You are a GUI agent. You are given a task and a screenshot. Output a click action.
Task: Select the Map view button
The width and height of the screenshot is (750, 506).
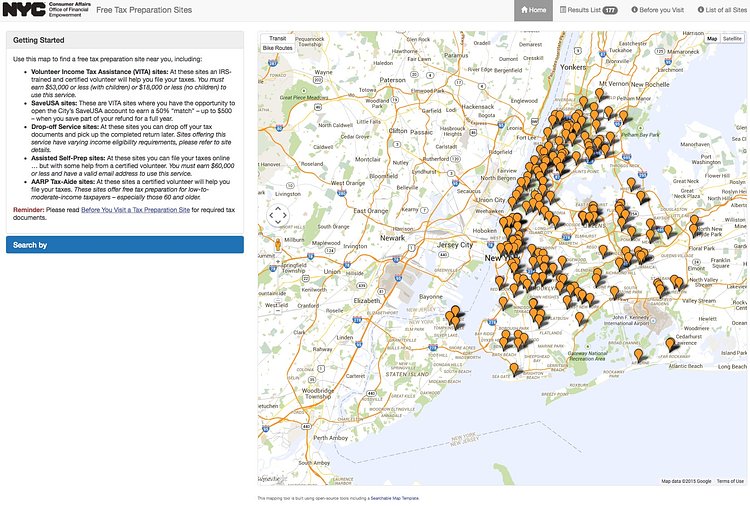coord(712,38)
